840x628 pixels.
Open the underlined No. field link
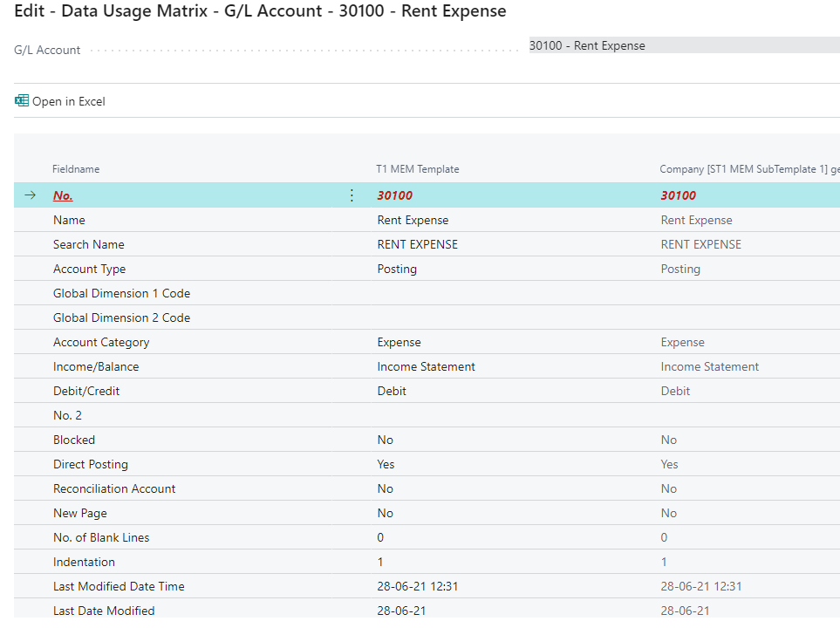(63, 195)
